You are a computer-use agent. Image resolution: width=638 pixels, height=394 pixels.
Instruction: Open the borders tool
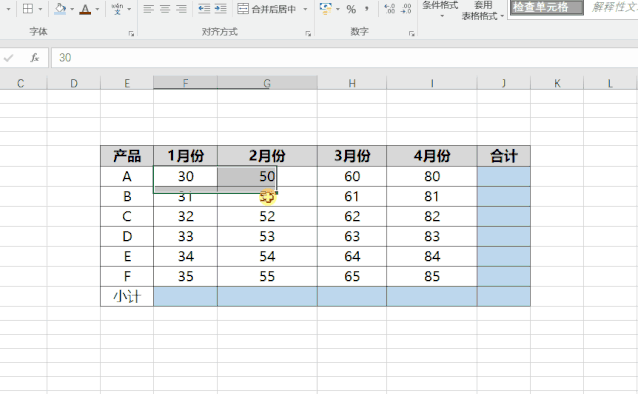coord(28,9)
